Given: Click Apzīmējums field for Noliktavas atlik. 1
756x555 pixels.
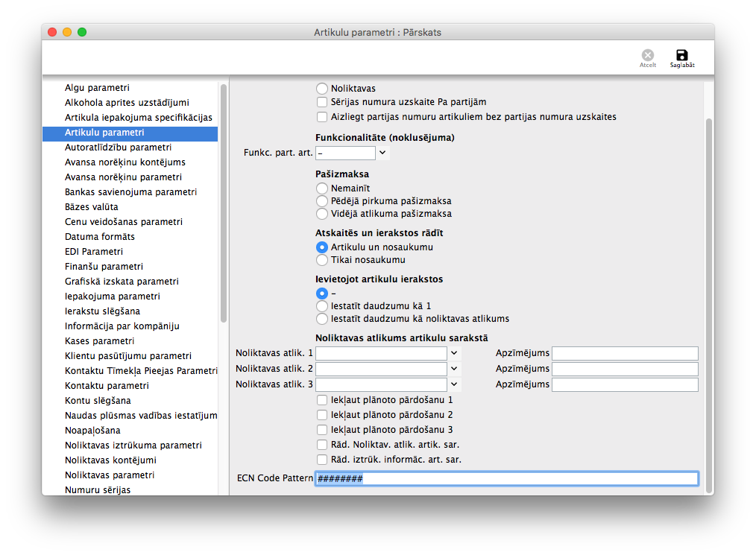Looking at the screenshot, I should (625, 353).
